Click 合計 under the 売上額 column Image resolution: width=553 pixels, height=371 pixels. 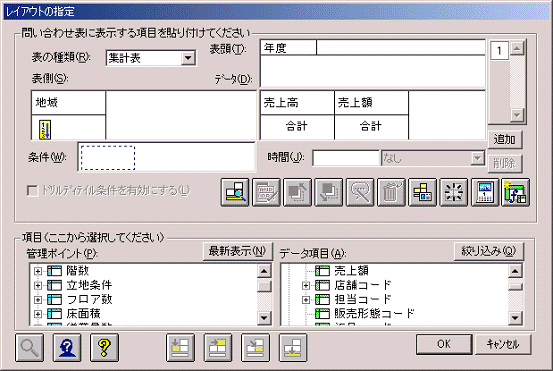click(371, 126)
